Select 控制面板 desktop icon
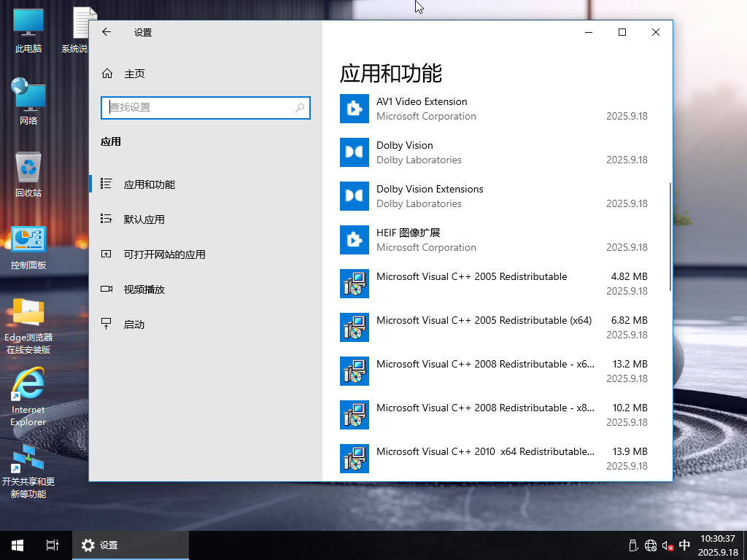 coord(28,248)
